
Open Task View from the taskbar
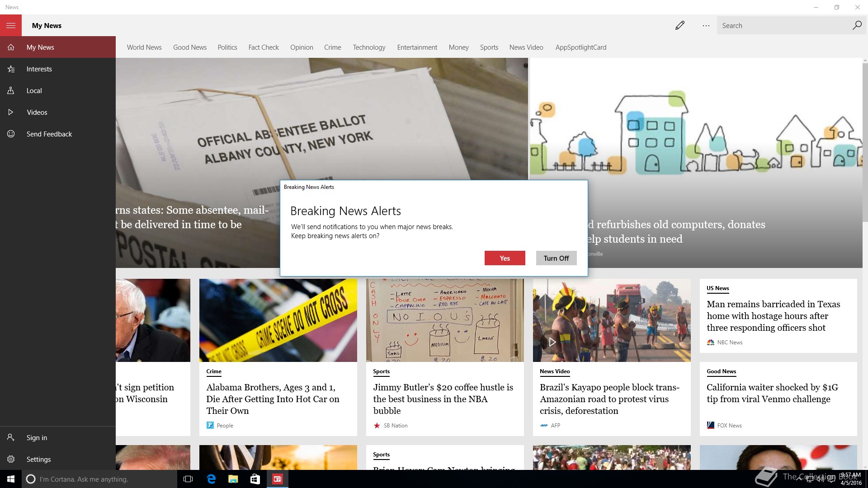[188, 479]
